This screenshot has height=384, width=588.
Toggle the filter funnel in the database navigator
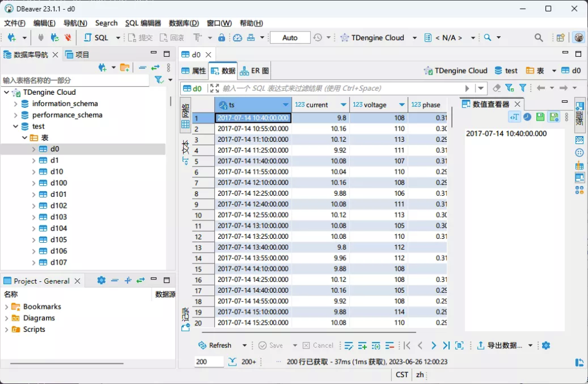click(158, 79)
